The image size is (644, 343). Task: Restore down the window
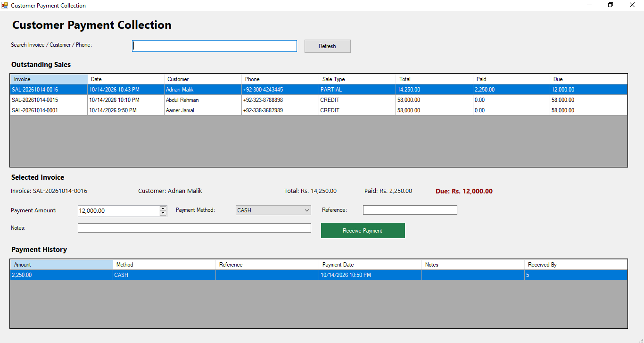click(611, 5)
